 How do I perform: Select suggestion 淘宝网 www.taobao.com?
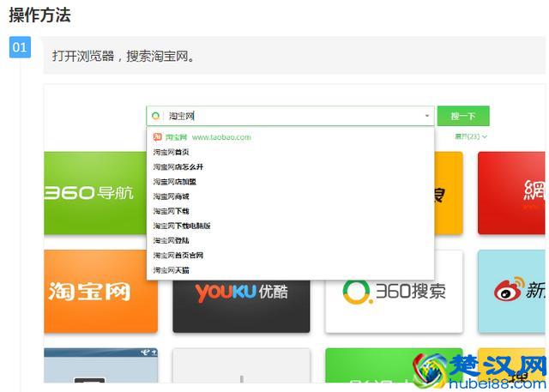(290, 137)
